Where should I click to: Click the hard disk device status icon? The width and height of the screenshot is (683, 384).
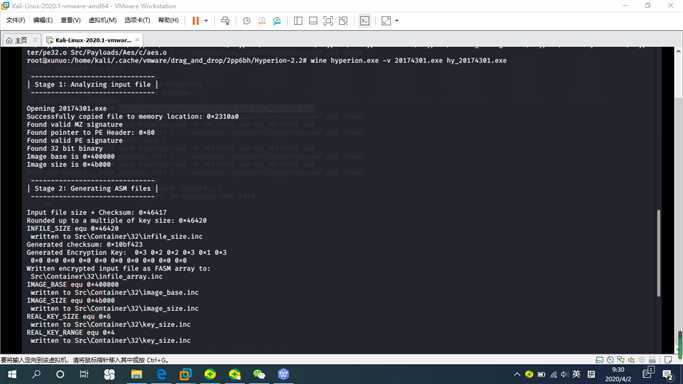(x=600, y=360)
